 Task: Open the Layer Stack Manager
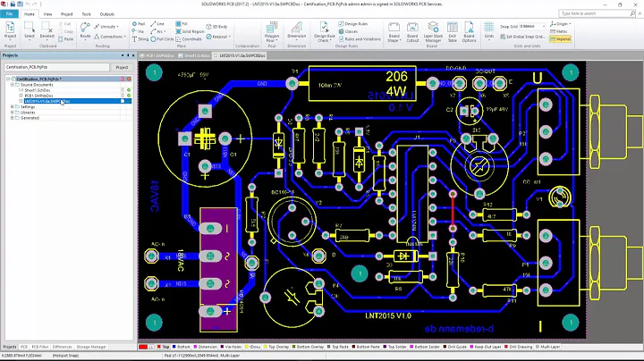tap(433, 32)
